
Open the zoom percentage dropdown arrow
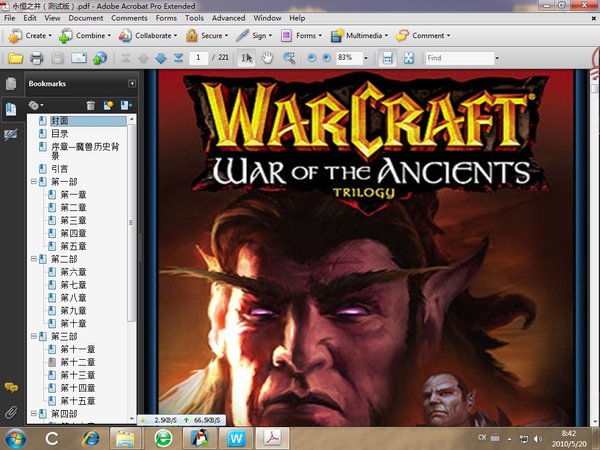click(x=366, y=58)
